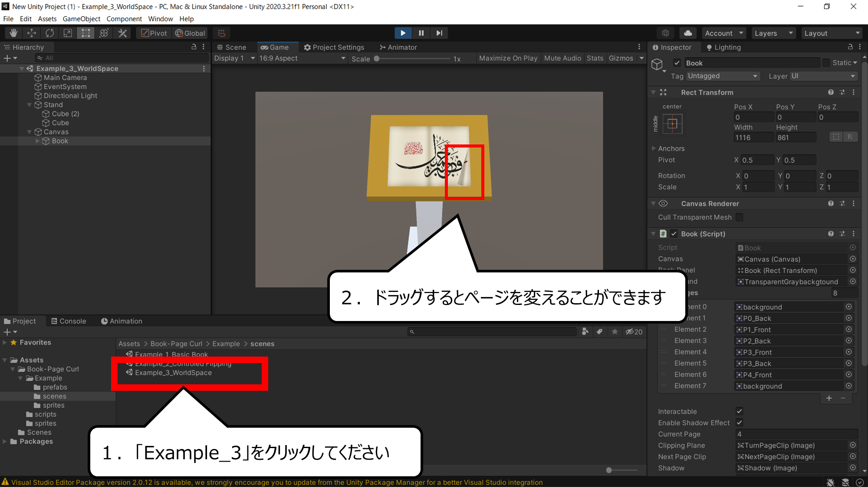
Task: Select the Move tool
Action: pyautogui.click(x=32, y=33)
